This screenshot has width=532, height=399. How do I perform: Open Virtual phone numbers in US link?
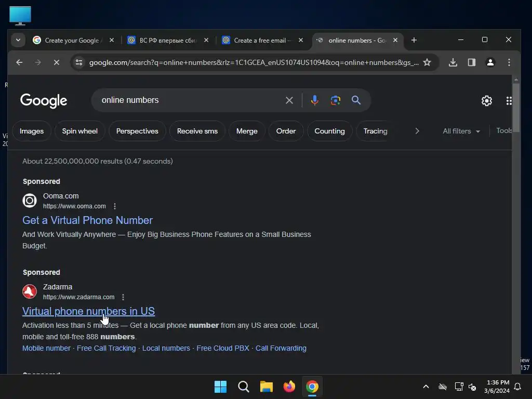(88, 312)
